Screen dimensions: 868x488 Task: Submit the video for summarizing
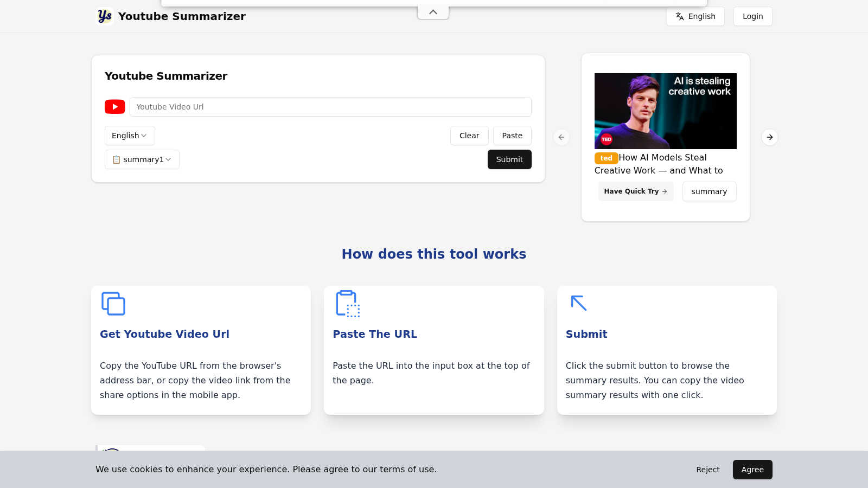tap(509, 159)
